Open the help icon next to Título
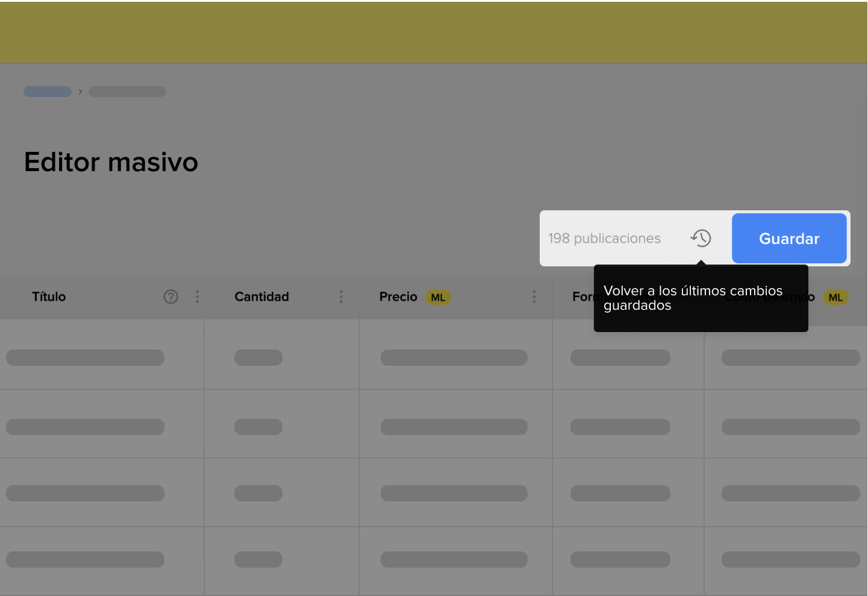Image resolution: width=868 pixels, height=596 pixels. pos(171,296)
